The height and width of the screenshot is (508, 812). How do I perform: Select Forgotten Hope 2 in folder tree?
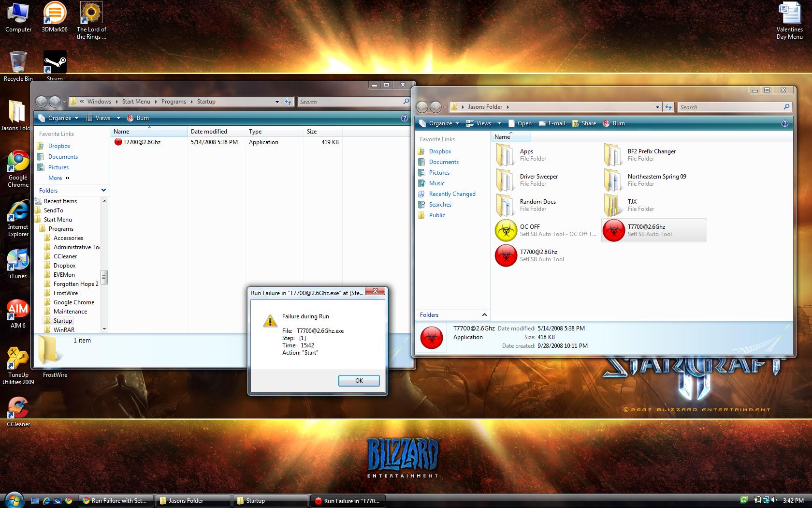[76, 284]
